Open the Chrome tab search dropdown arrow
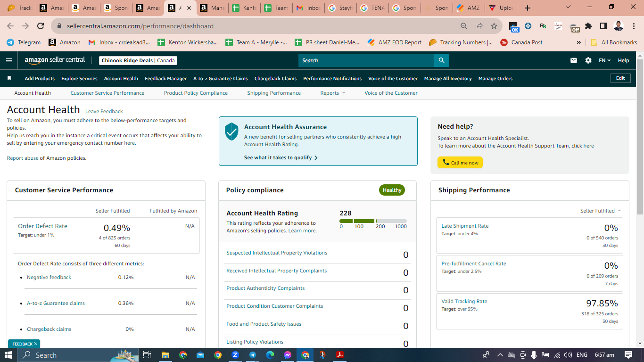Image resolution: width=644 pixels, height=362 pixels. pos(568,7)
